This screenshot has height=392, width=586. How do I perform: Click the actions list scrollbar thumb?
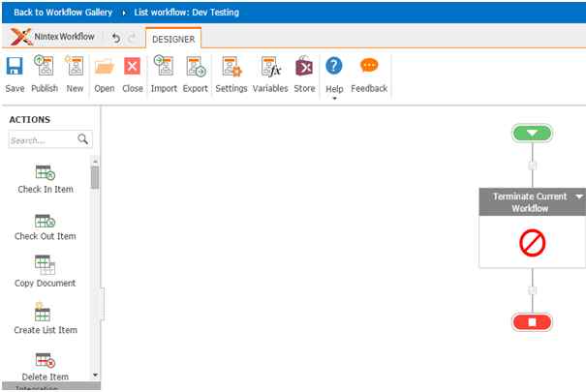[95, 177]
